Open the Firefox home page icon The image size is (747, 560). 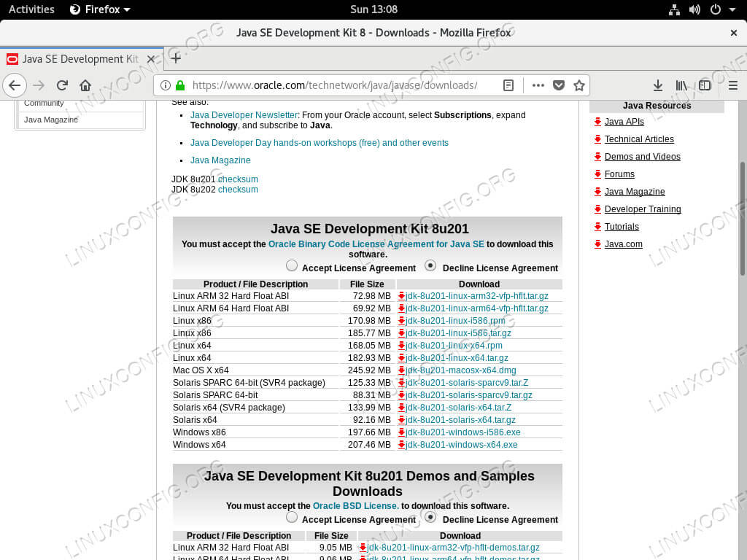(x=85, y=86)
